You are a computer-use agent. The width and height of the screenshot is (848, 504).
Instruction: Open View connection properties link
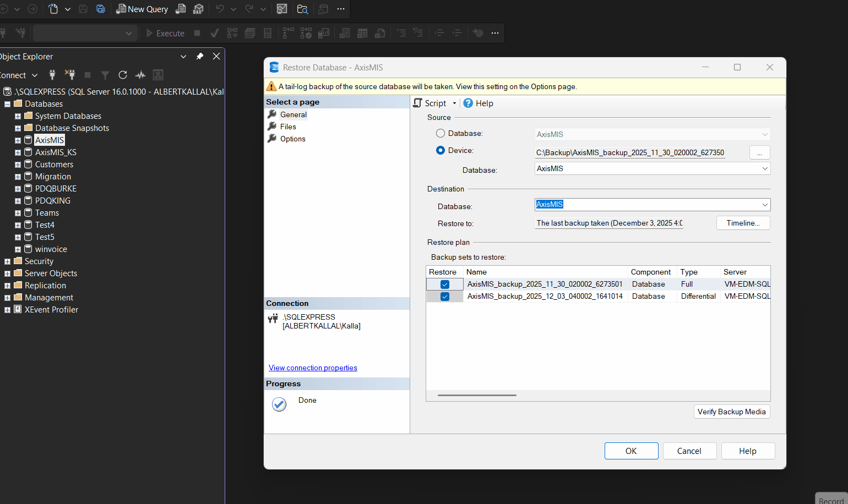[313, 368]
